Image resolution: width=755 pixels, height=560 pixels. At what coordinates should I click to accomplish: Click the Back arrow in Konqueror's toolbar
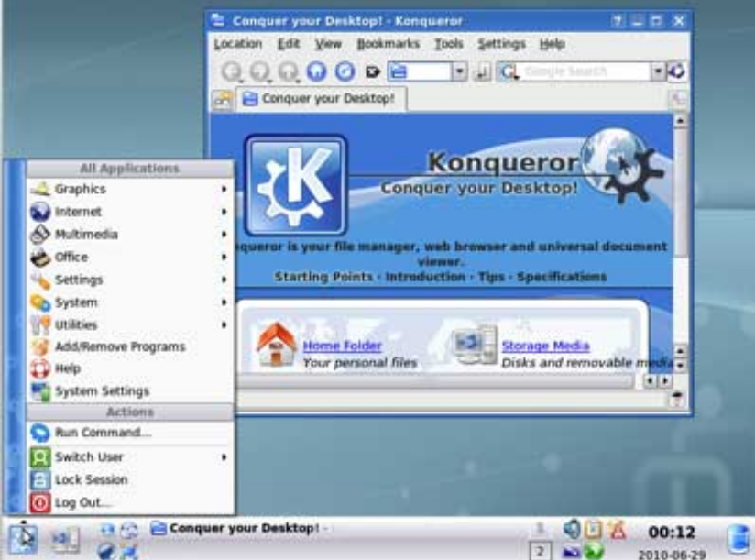coord(232,71)
